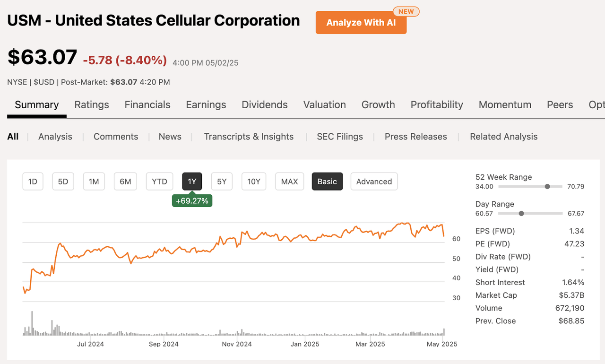Switch to the Ratings tab

pos(91,105)
